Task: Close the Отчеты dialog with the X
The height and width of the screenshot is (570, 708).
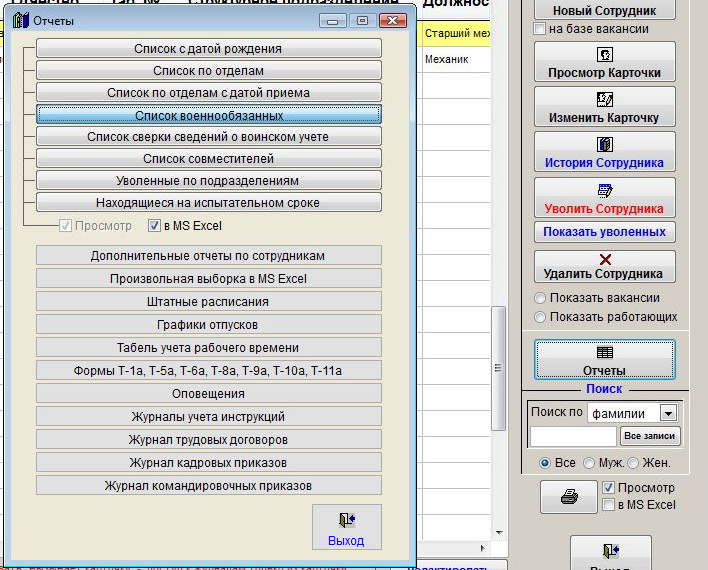Action: pyautogui.click(x=392, y=21)
